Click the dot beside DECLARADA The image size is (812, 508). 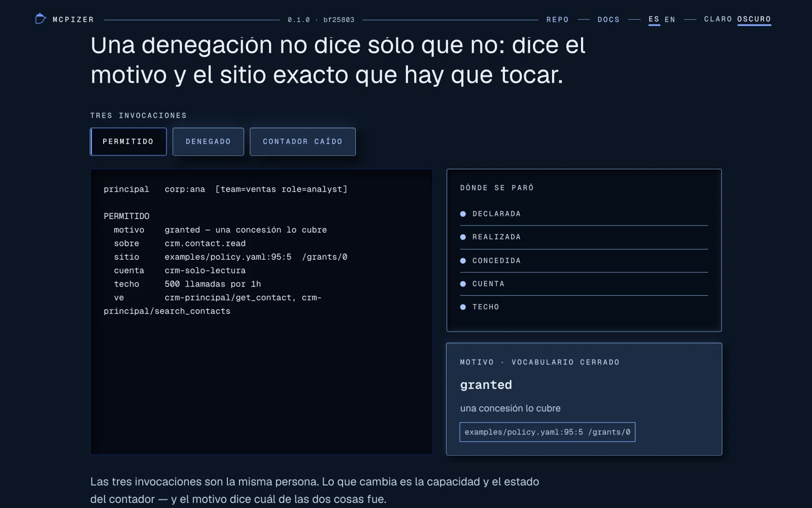[x=463, y=214]
